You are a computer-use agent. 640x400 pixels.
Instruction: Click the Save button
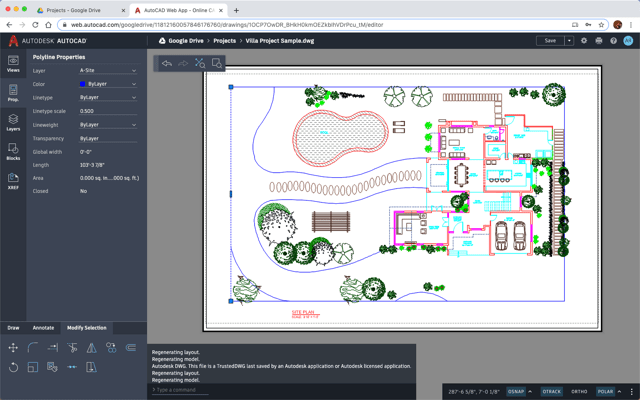click(550, 41)
